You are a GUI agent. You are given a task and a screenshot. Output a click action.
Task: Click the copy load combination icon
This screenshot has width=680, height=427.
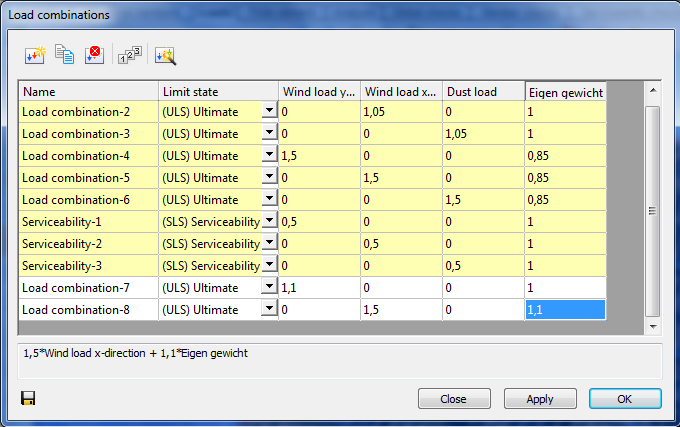tap(65, 55)
